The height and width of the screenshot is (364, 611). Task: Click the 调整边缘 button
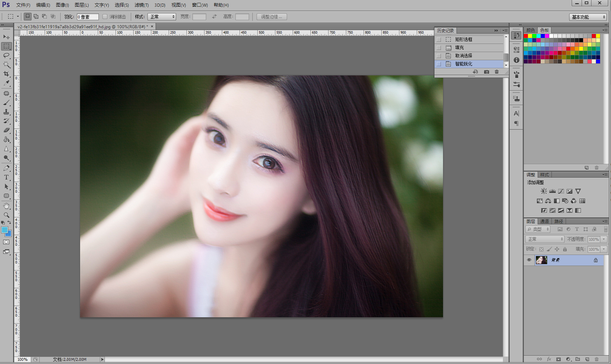[x=271, y=17]
